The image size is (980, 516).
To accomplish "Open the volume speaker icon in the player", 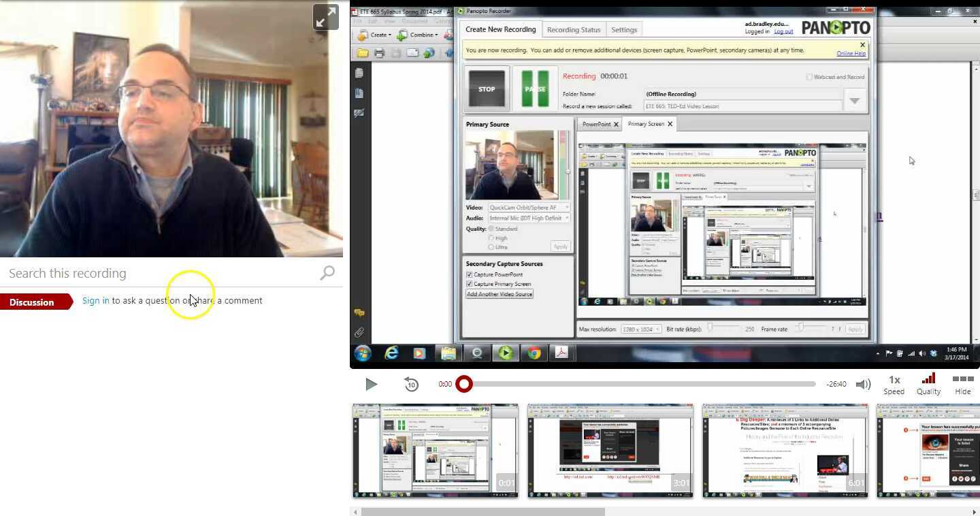I will [863, 384].
